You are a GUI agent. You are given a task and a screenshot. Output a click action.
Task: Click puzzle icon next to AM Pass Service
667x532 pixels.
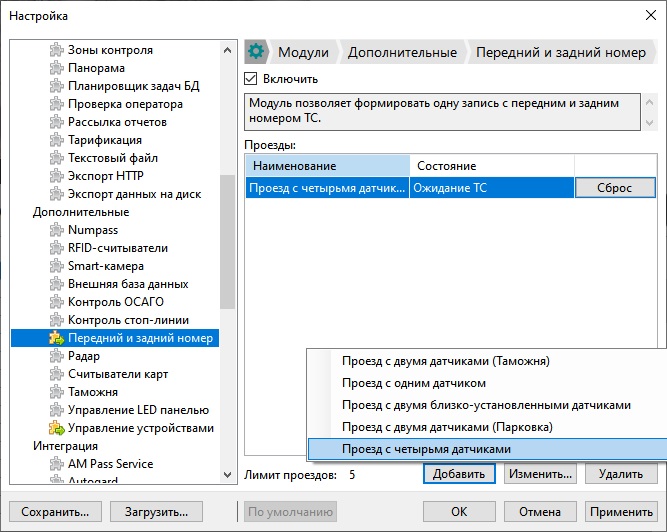pos(57,464)
